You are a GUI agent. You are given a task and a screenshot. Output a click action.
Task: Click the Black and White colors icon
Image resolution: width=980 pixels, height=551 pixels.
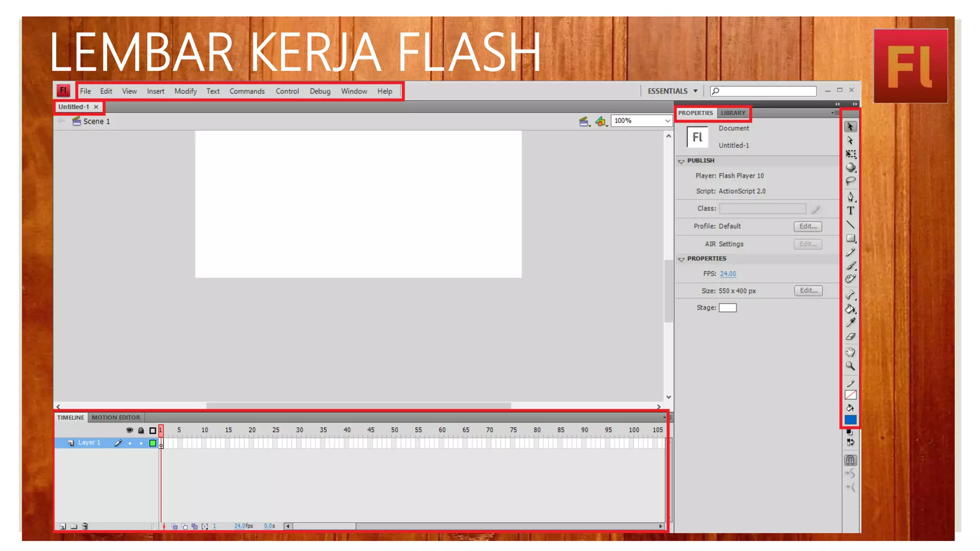(x=849, y=432)
